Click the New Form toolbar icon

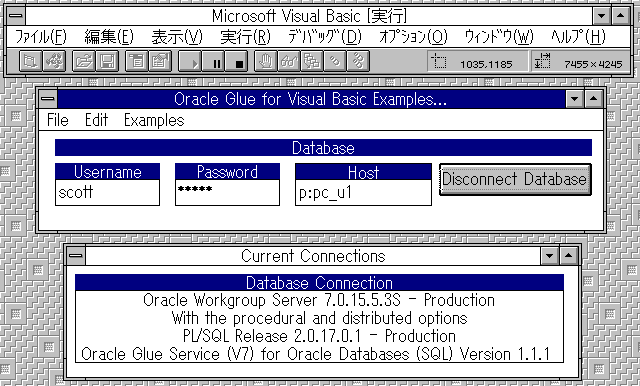pos(31,61)
